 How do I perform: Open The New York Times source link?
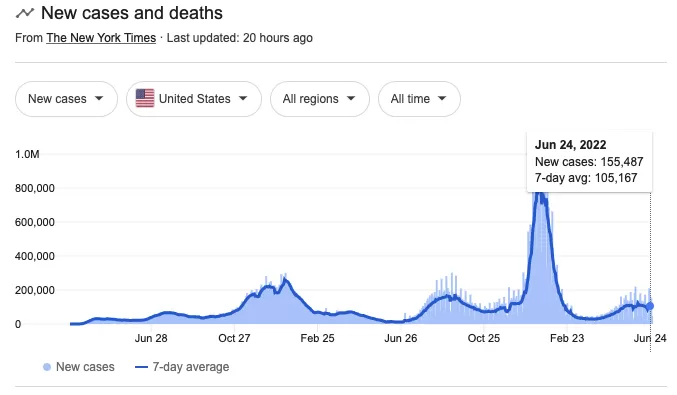coord(101,38)
